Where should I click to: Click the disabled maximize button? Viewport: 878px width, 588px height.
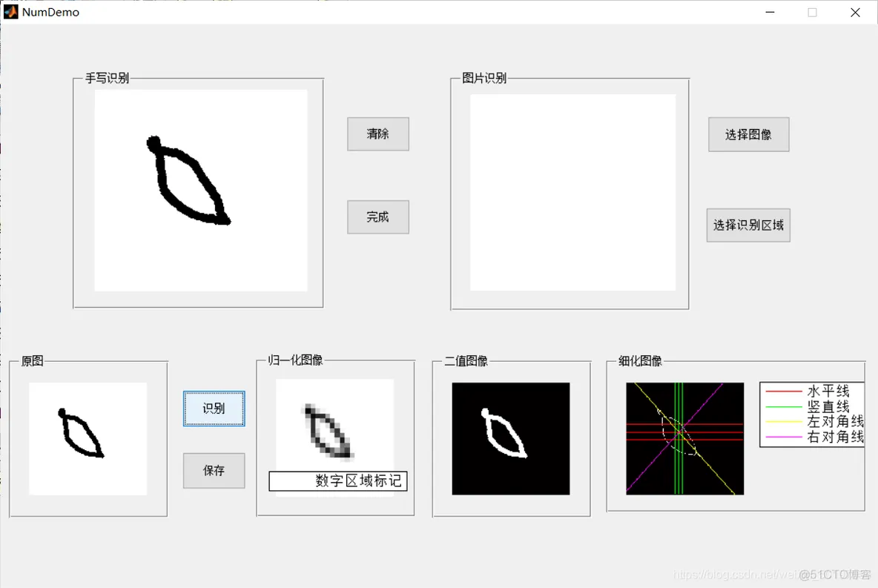(813, 13)
